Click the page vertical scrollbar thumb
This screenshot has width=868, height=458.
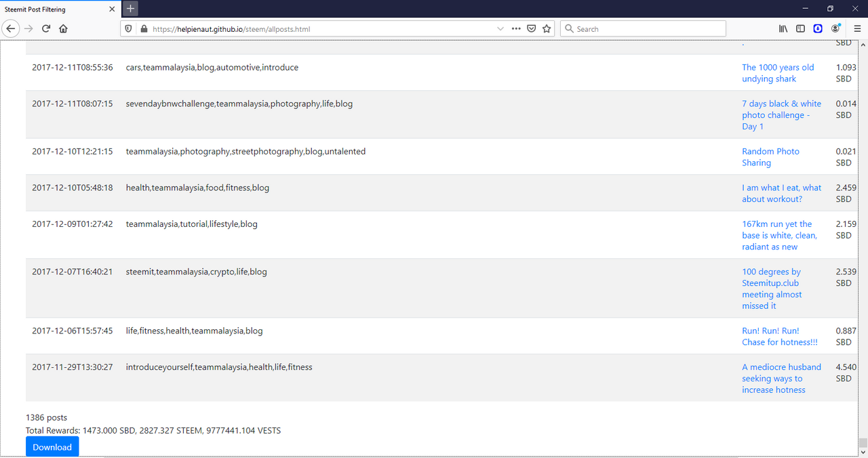tap(863, 443)
